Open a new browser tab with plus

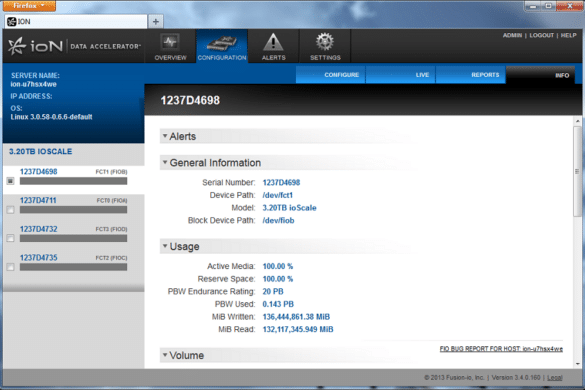(x=156, y=22)
